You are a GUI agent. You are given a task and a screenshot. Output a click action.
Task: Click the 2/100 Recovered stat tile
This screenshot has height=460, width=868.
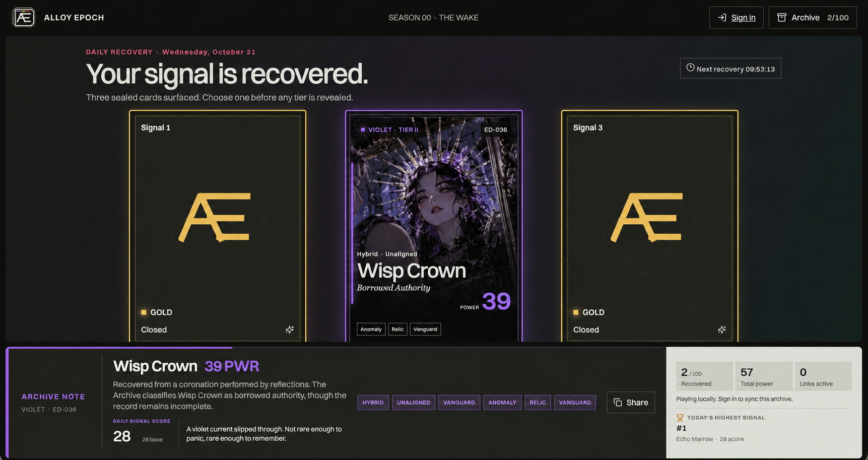pyautogui.click(x=704, y=376)
